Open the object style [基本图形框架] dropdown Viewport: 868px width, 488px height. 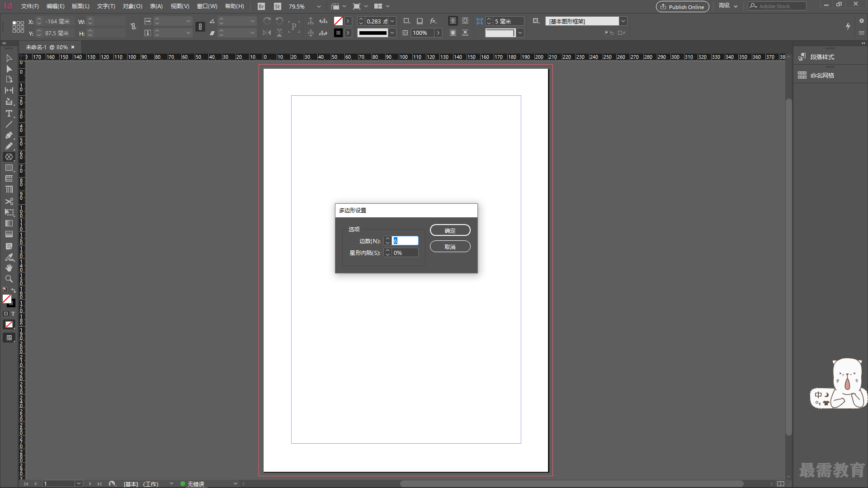click(x=623, y=21)
